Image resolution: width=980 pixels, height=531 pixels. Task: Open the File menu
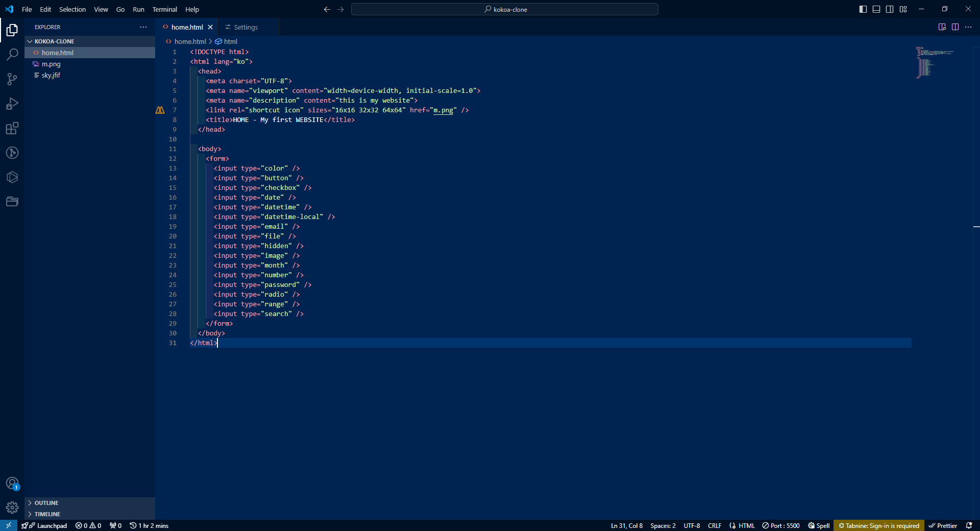(x=27, y=9)
